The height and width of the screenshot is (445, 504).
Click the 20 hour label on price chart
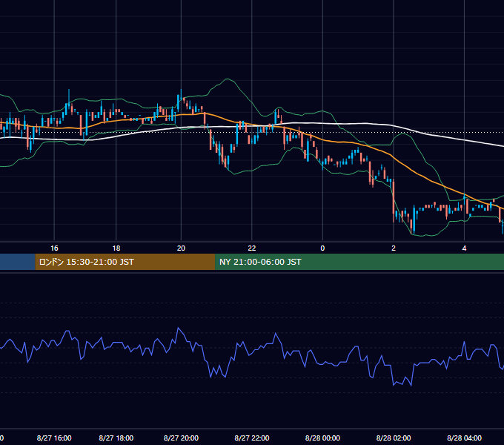[x=181, y=248]
